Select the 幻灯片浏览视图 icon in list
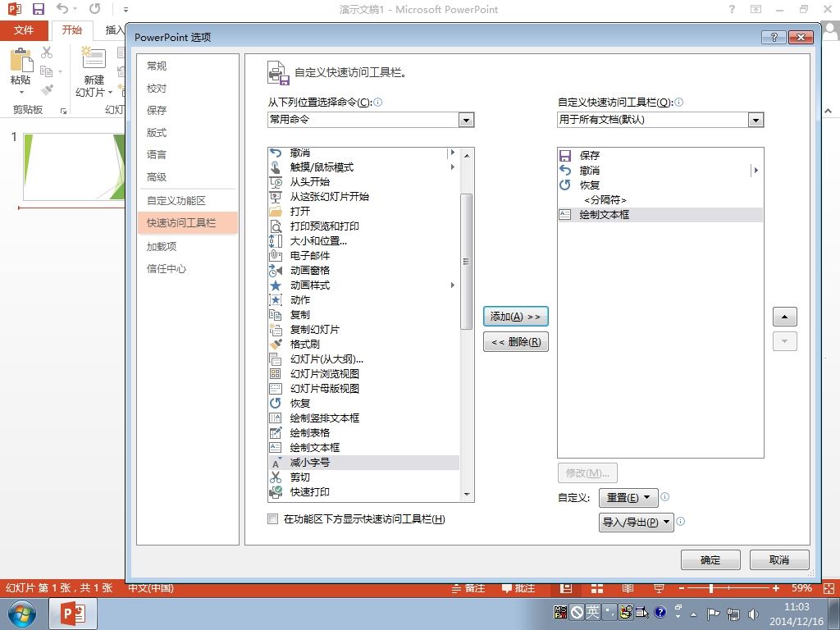 pyautogui.click(x=276, y=374)
